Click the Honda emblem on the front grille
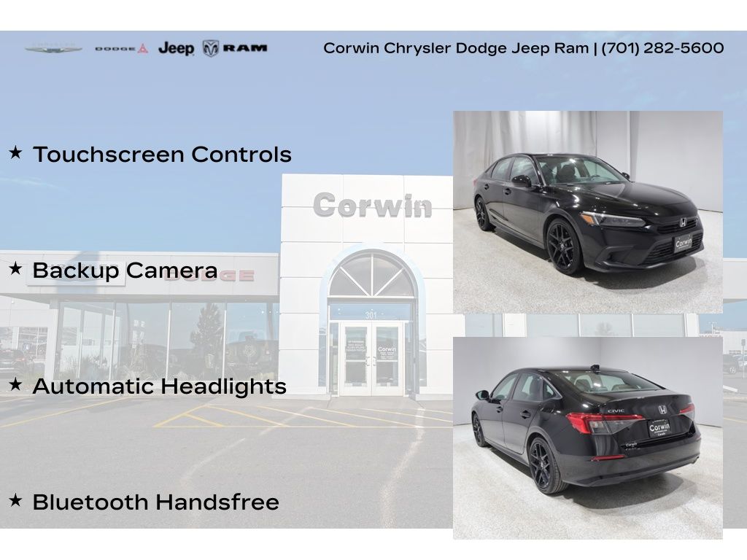 point(683,223)
